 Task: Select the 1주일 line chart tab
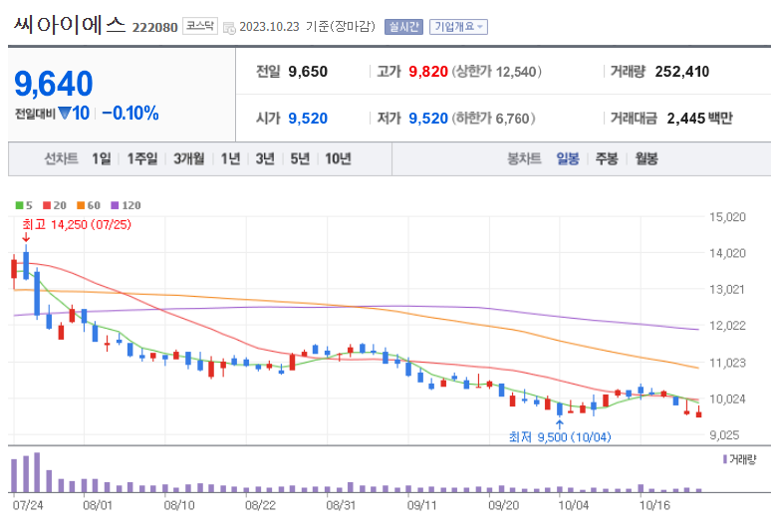142,158
